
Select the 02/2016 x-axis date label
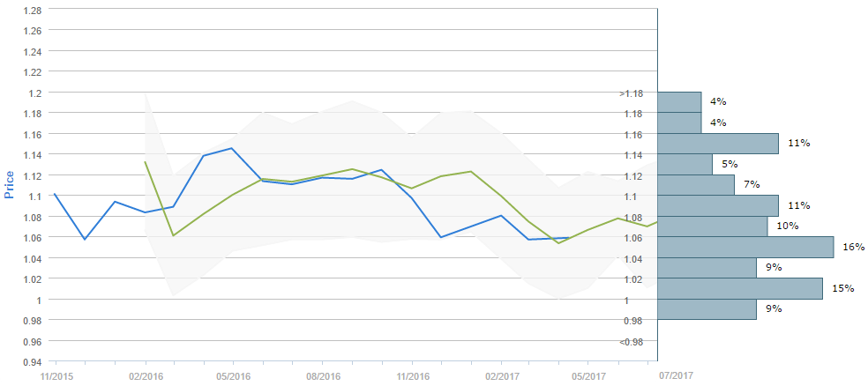click(146, 375)
